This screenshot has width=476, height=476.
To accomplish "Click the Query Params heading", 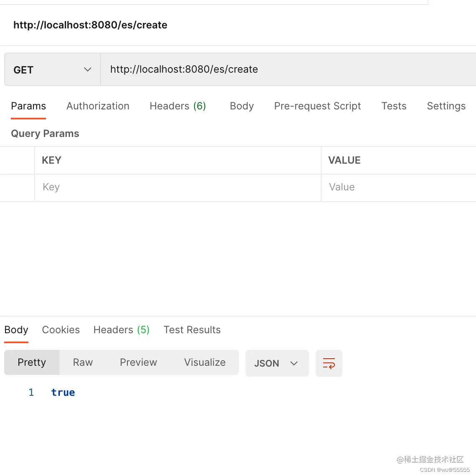I will [x=45, y=134].
